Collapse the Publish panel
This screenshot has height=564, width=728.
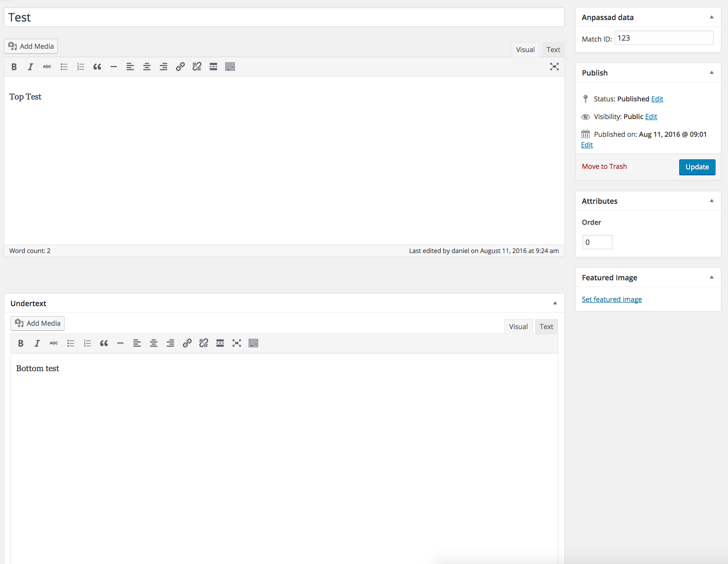(712, 73)
